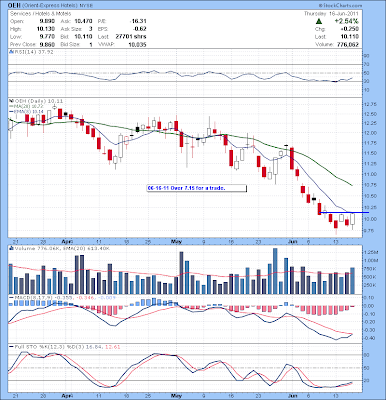Click the OEH (Daily) 10.11 price label

38,101
